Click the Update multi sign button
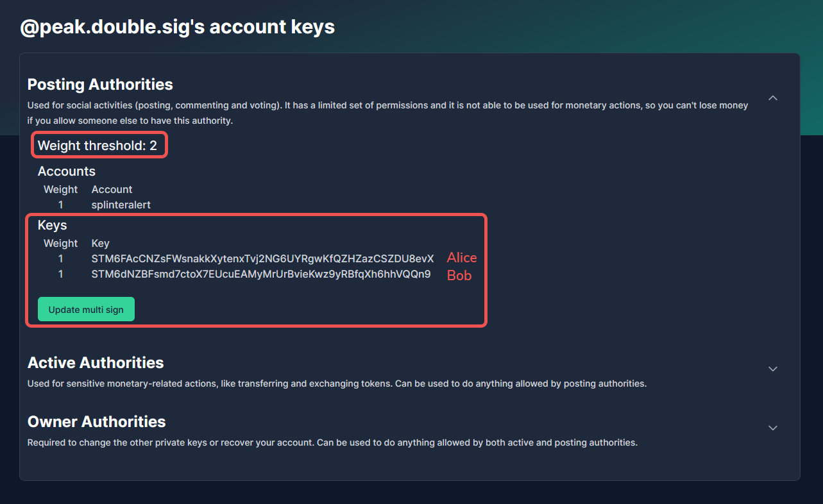 (x=86, y=309)
